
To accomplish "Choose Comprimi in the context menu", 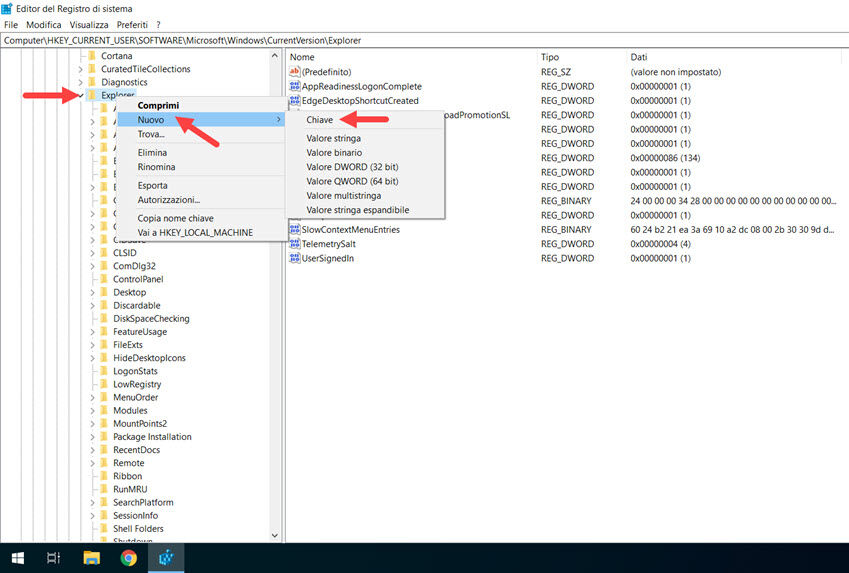I will (x=201, y=105).
